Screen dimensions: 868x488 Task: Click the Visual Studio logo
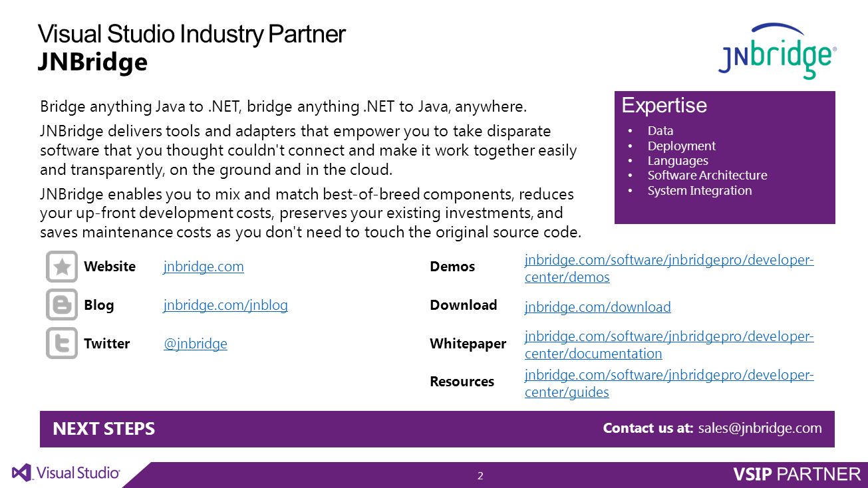tap(66, 473)
